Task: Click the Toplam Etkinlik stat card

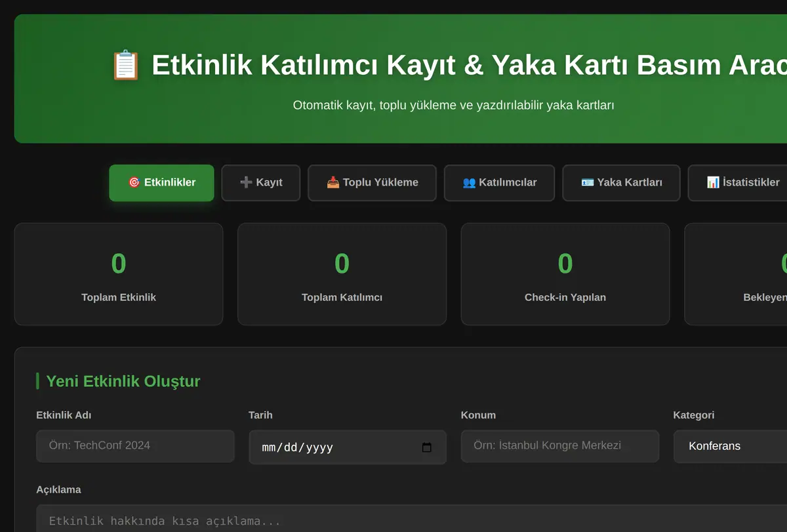Action: click(119, 274)
